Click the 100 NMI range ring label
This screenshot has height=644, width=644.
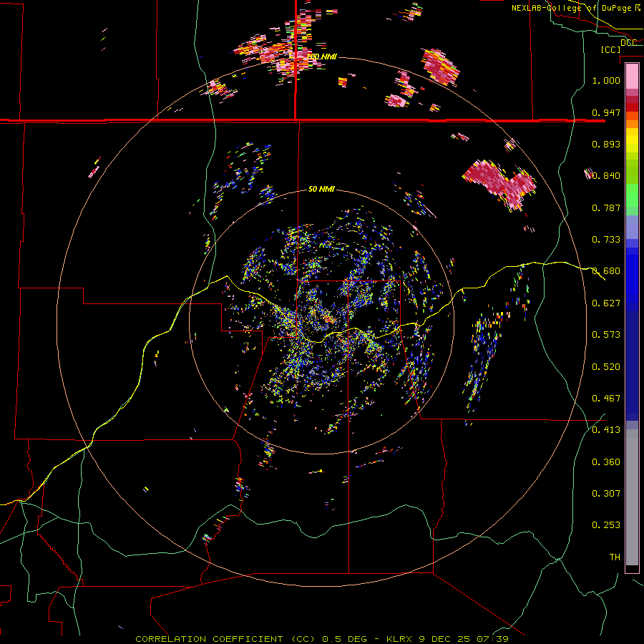[x=323, y=57]
